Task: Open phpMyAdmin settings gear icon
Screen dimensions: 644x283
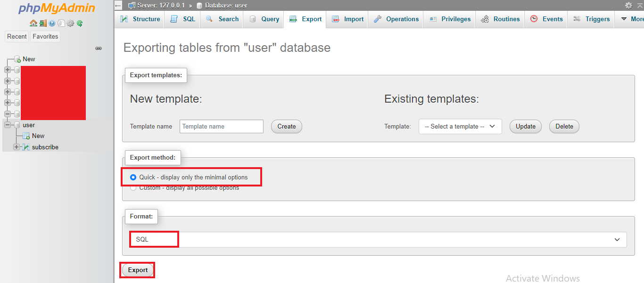Action: [x=71, y=23]
